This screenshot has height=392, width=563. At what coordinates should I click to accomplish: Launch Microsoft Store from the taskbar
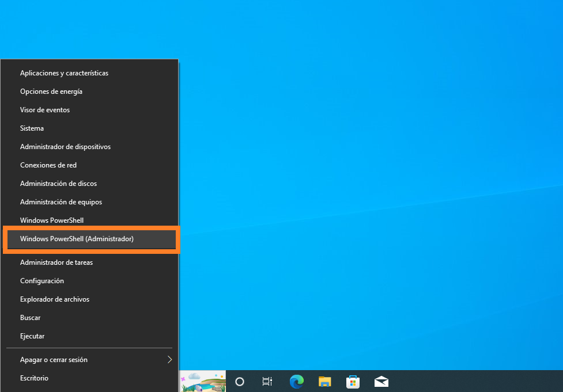click(353, 381)
